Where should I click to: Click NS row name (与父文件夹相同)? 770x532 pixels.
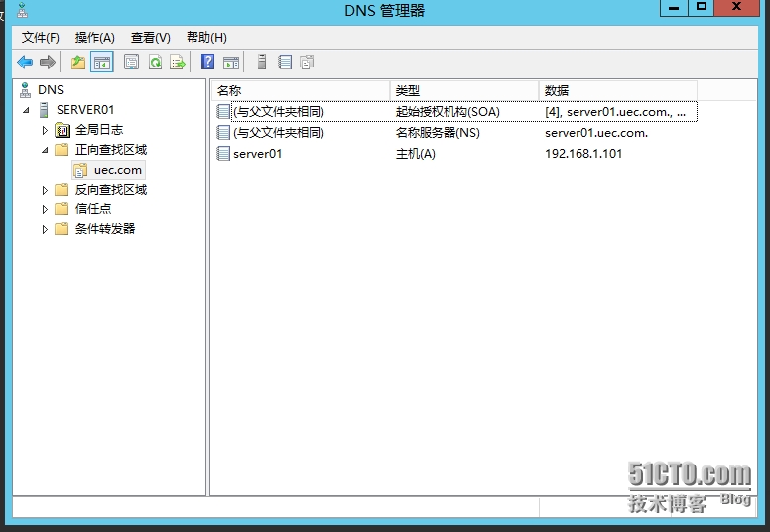pyautogui.click(x=279, y=133)
